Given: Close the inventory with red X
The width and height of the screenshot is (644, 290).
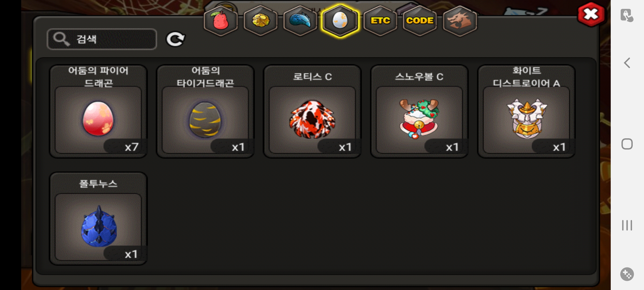Looking at the screenshot, I should tap(591, 15).
